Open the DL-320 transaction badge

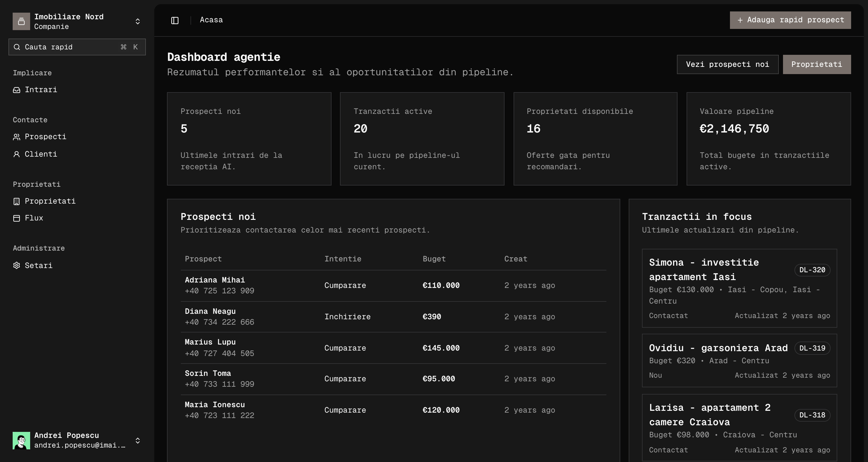click(812, 270)
